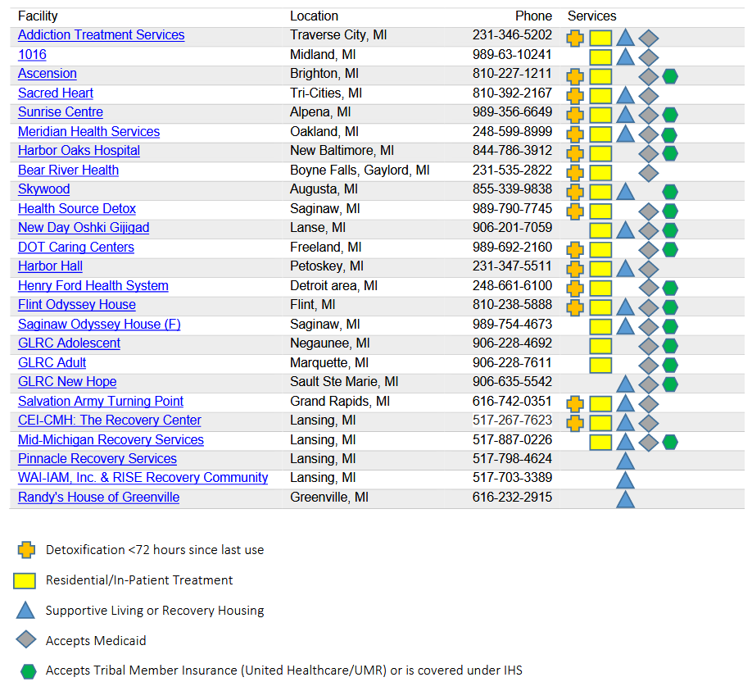Click the blue triangle for Flint Odyssey House
The height and width of the screenshot is (700, 752).
(625, 307)
